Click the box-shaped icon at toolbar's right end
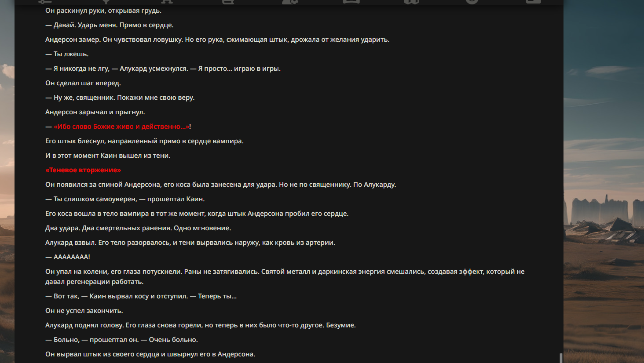This screenshot has width=644, height=363. click(533, 2)
